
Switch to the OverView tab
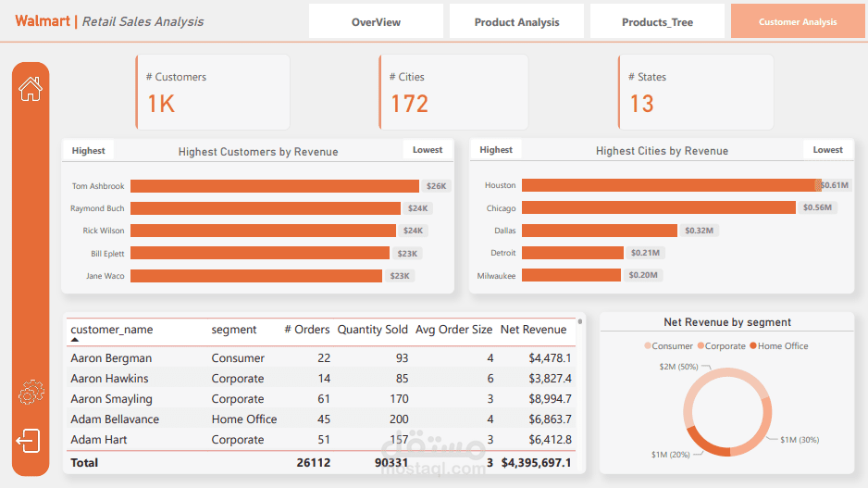tap(376, 22)
